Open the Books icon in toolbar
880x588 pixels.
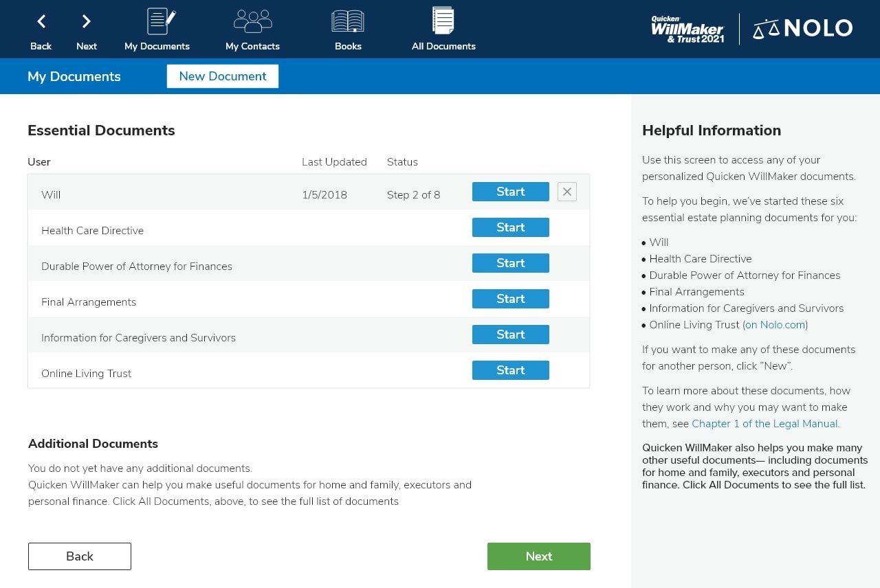pos(348,22)
